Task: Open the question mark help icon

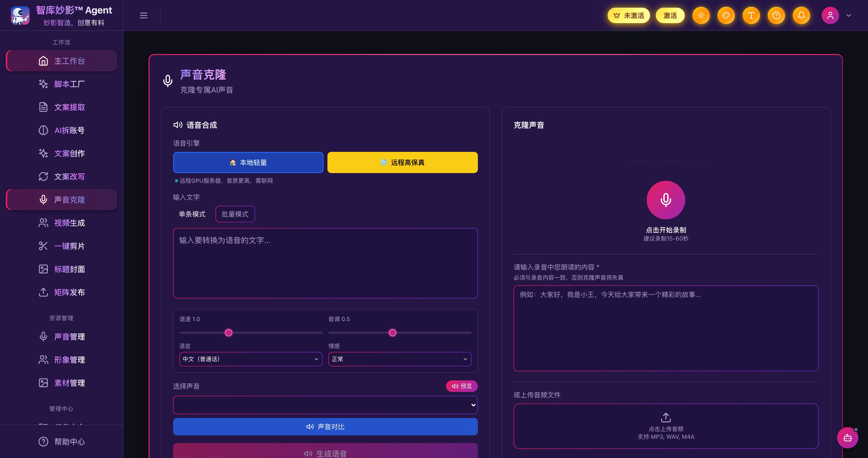Action: 776,15
